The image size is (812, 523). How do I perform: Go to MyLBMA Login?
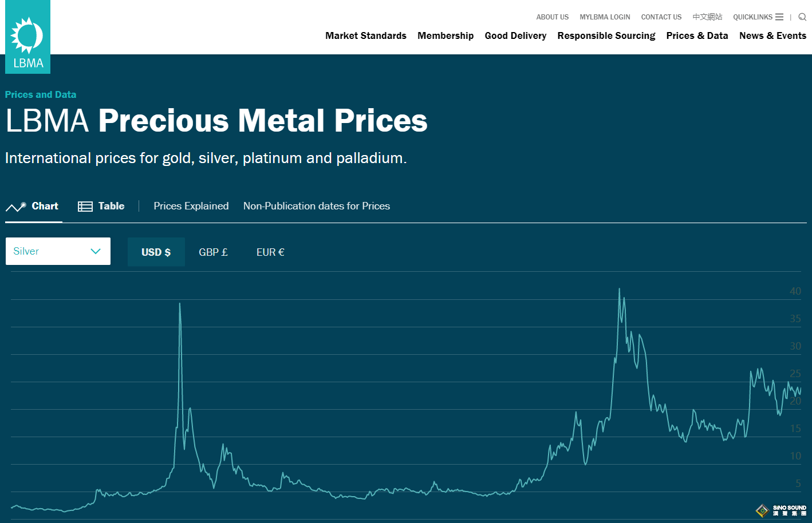pos(605,17)
